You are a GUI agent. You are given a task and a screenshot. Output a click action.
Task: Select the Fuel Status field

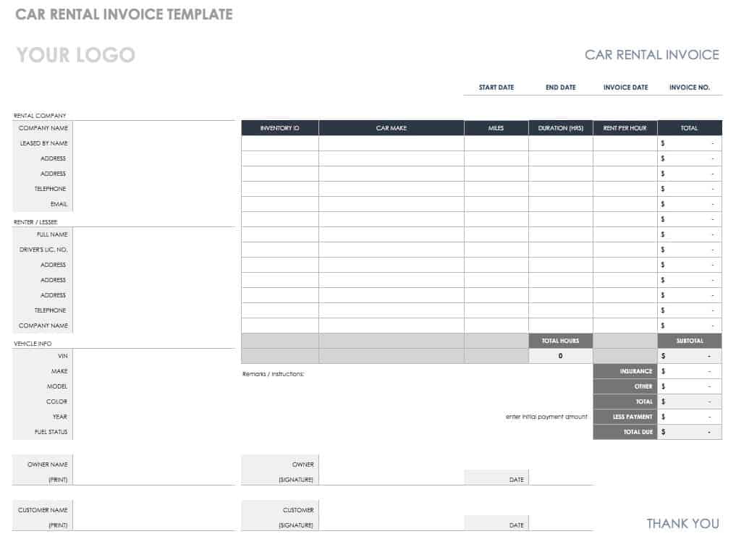pyautogui.click(x=153, y=432)
